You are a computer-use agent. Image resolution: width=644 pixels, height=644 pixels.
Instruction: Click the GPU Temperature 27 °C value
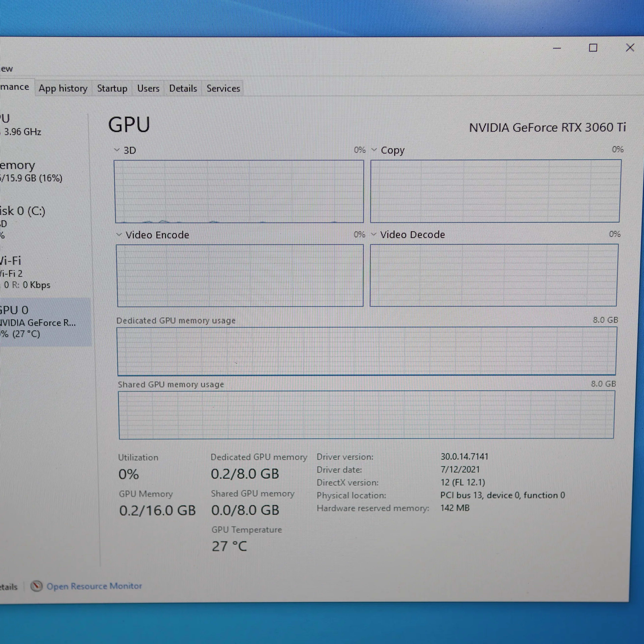(229, 546)
